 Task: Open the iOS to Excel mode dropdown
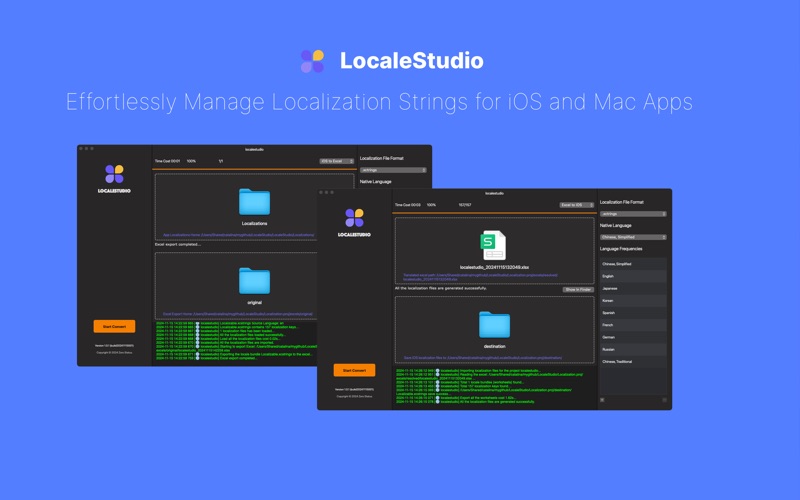tap(337, 161)
